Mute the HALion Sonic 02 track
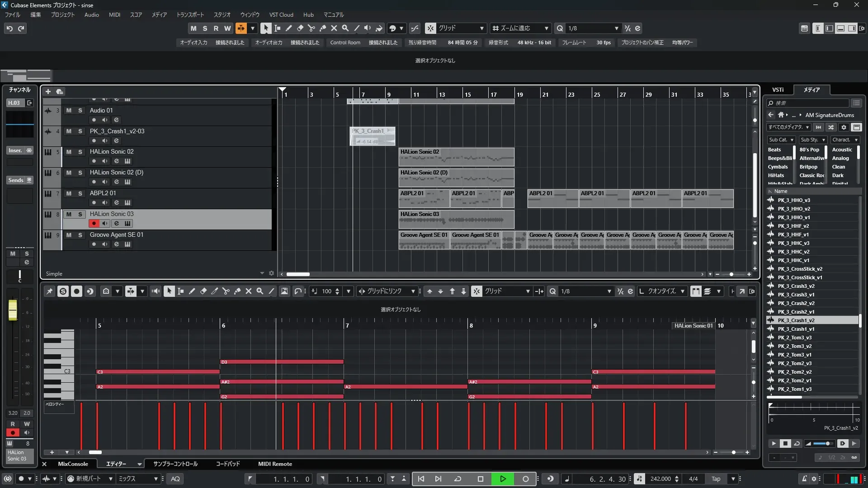 coord(69,152)
